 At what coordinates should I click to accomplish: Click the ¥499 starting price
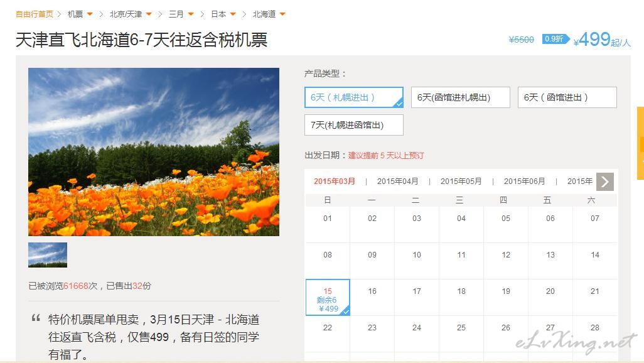click(x=602, y=40)
